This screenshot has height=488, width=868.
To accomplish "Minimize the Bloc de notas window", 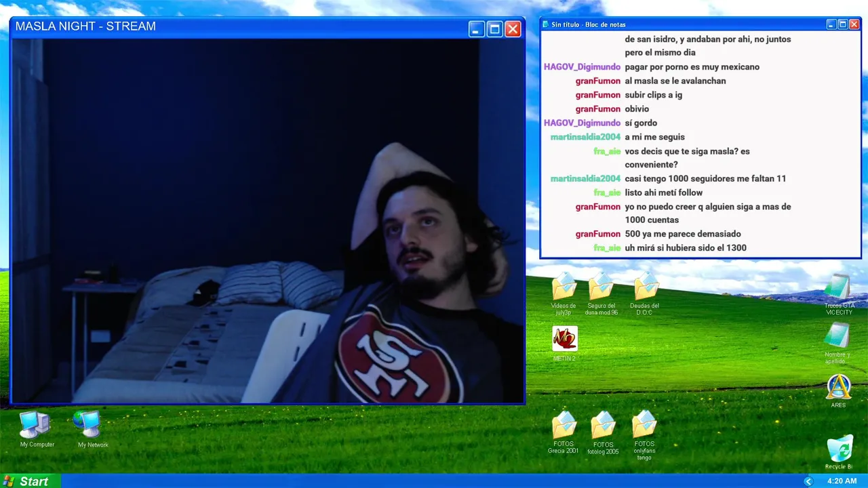I will point(831,24).
